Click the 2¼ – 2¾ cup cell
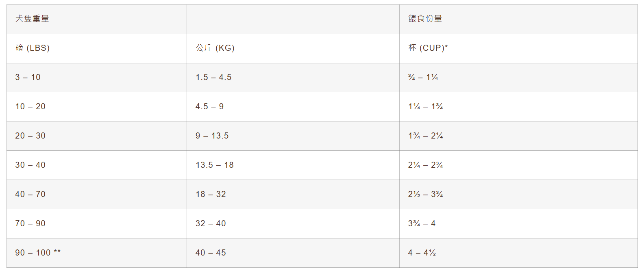This screenshot has width=644, height=273. point(425,165)
